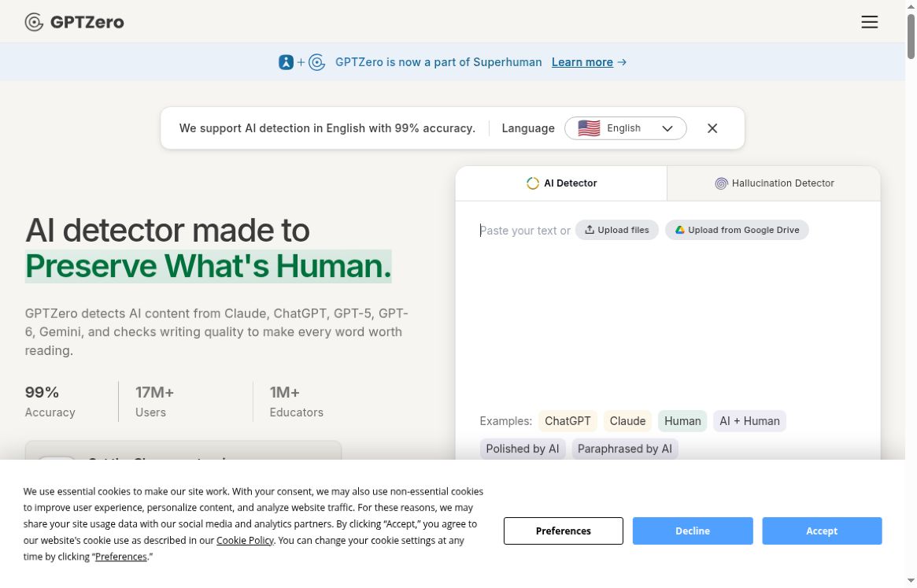Screen dimensions: 917x588
Task: Click the Upload files button
Action: [x=617, y=230]
